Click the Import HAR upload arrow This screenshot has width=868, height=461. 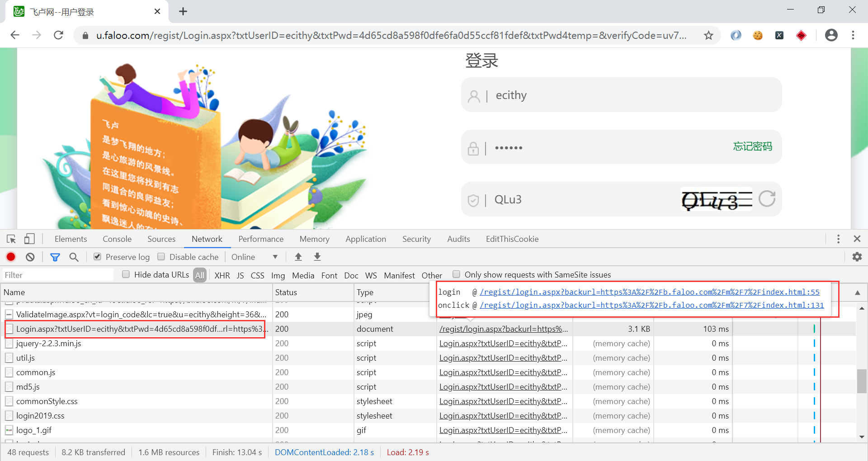point(298,257)
